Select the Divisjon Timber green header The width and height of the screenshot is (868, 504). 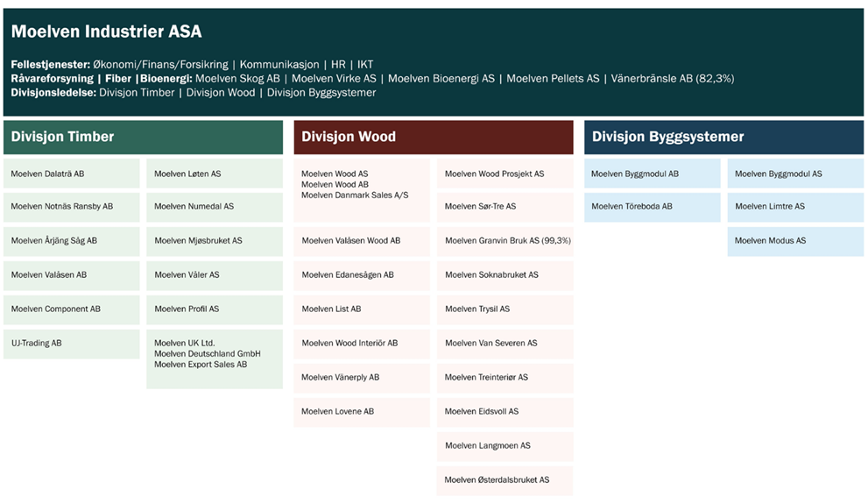pos(143,137)
